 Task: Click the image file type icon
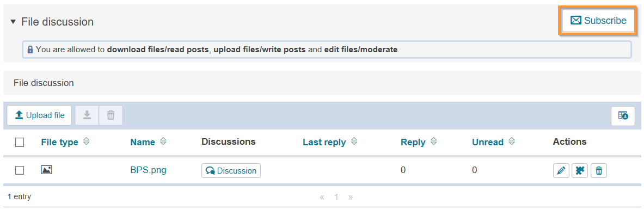46,170
